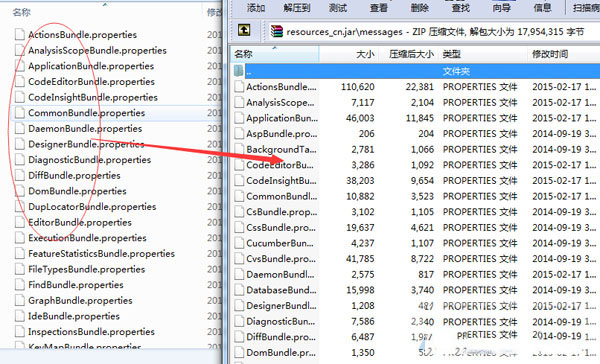
Task: Click the Wizard (向导) toolbar button
Action: click(x=502, y=7)
